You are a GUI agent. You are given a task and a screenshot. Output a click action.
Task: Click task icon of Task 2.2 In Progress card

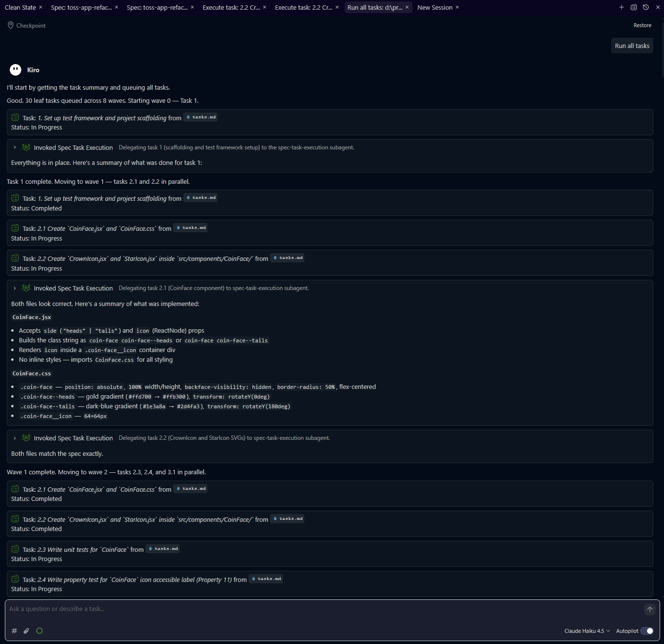(x=15, y=258)
